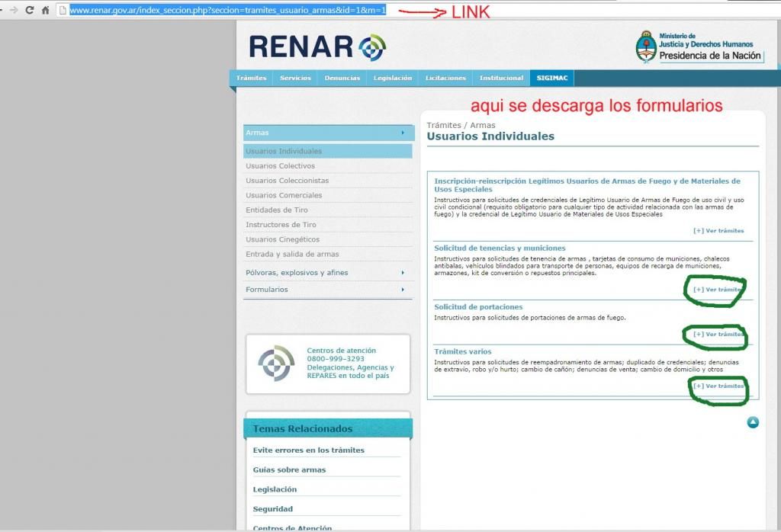The height and width of the screenshot is (532, 781).
Task: Open the Ministerio de Justicia emblem
Action: tap(646, 46)
